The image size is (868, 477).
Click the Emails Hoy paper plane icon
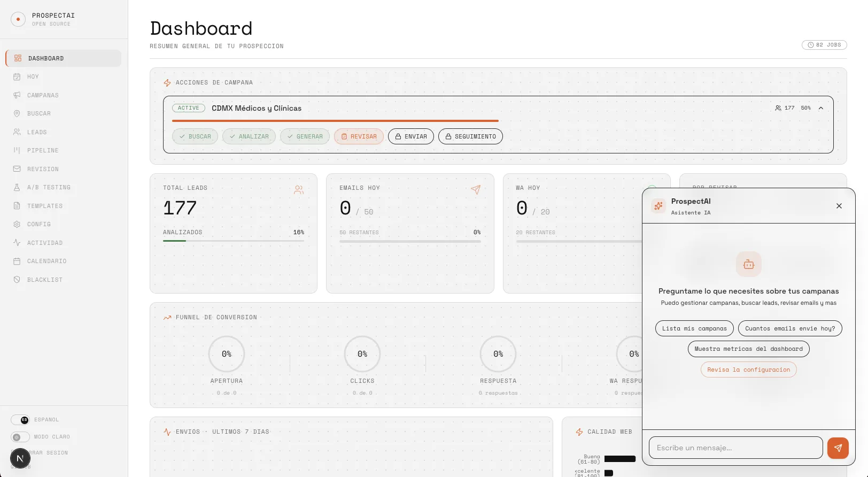click(x=476, y=189)
